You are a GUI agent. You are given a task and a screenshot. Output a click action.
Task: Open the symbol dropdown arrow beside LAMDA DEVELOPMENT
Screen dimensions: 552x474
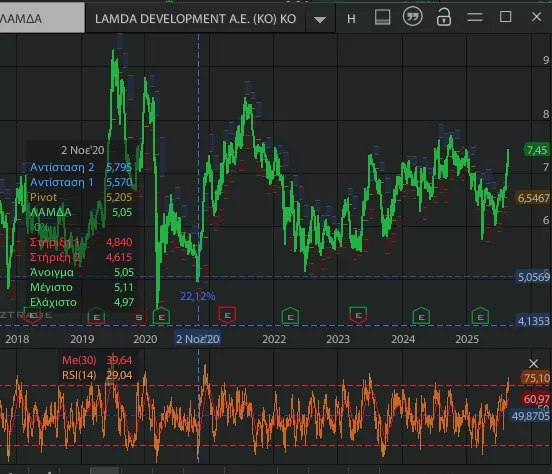pos(320,20)
